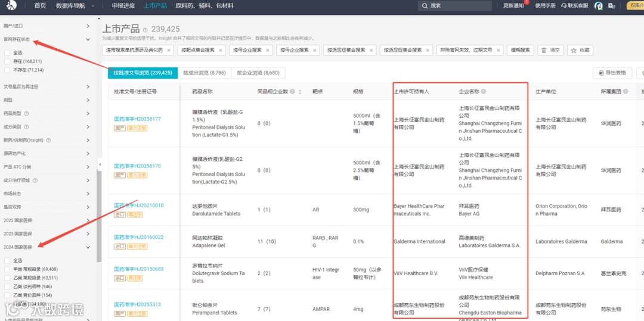Remove the 排除官网失效、过期文号 filter chip
Image resolution: width=644 pixels, height=321 pixels.
[498, 50]
